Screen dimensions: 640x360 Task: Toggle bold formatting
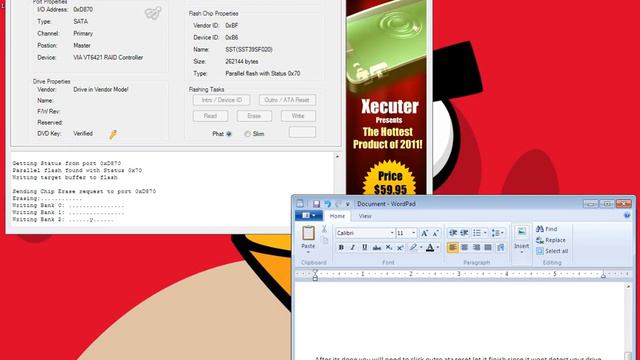click(341, 247)
